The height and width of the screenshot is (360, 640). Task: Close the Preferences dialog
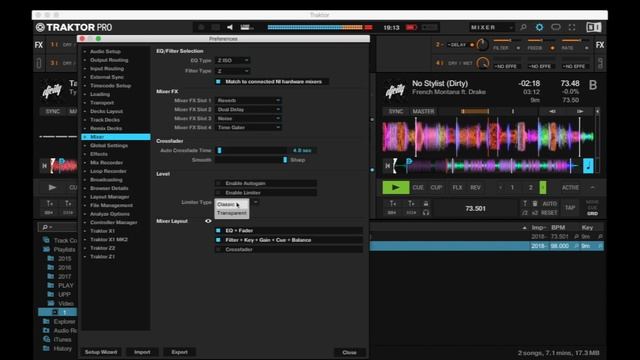click(x=349, y=352)
